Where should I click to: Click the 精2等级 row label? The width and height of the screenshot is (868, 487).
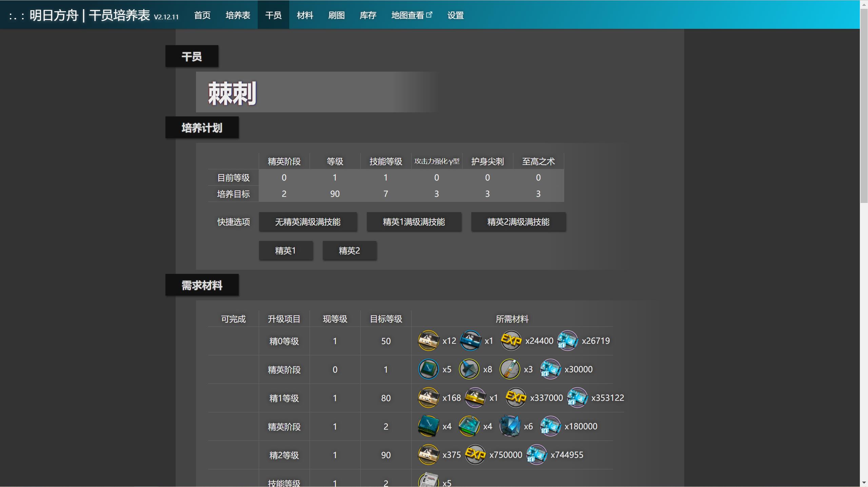(x=284, y=455)
